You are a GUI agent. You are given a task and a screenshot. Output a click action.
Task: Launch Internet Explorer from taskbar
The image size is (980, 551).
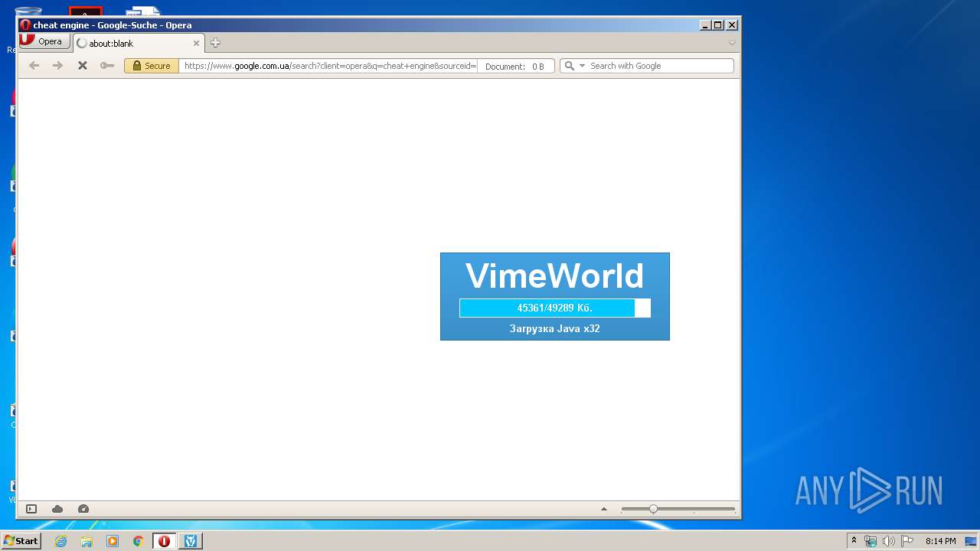60,541
